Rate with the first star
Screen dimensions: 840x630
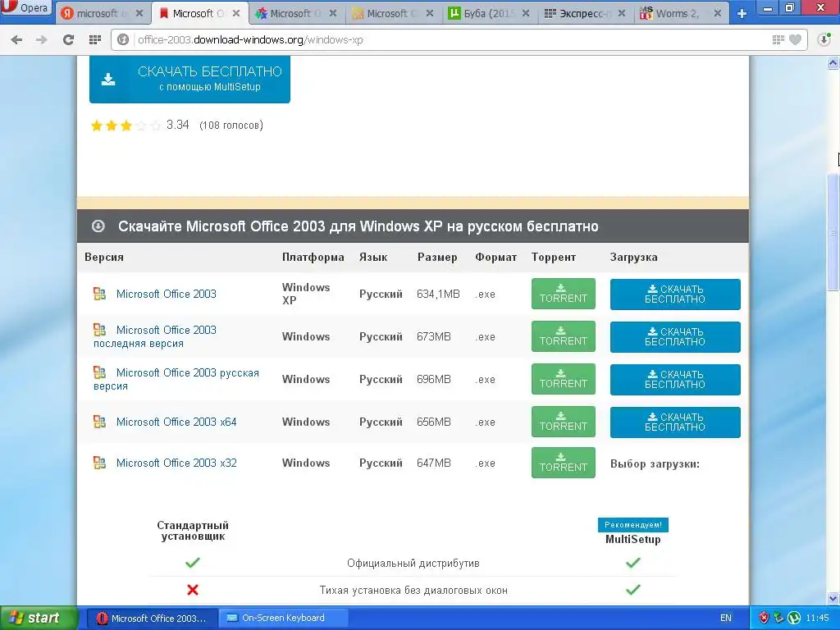tap(97, 126)
